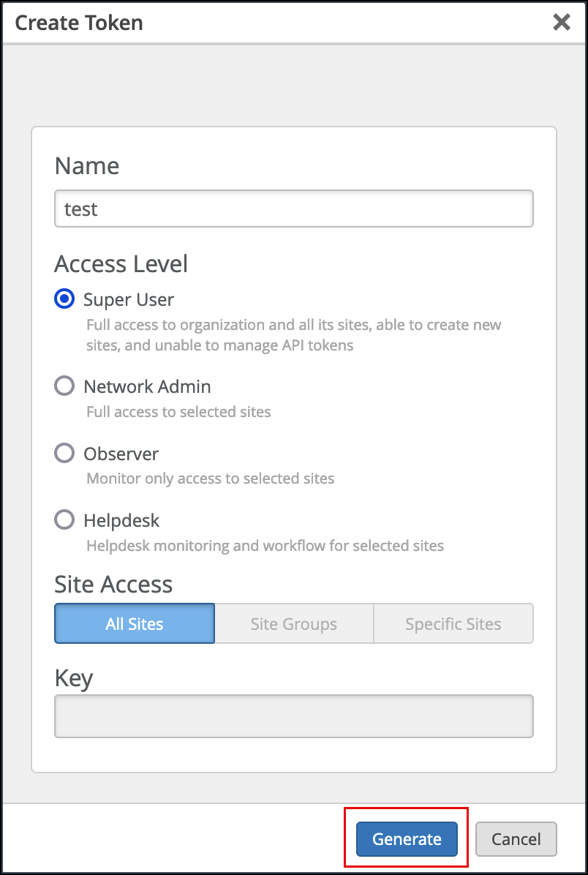Click the "Monitor only access" description text
Viewport: 588px width, 875px height.
(x=210, y=478)
